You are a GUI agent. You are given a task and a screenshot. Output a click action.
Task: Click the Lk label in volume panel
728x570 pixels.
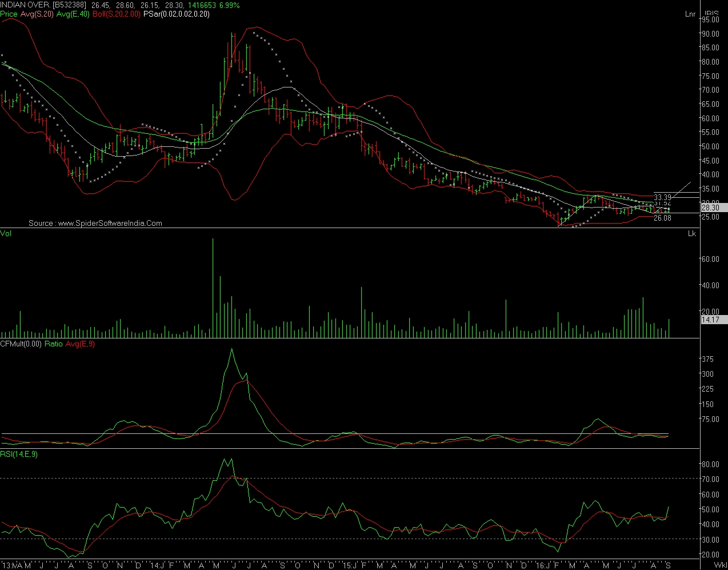(692, 233)
